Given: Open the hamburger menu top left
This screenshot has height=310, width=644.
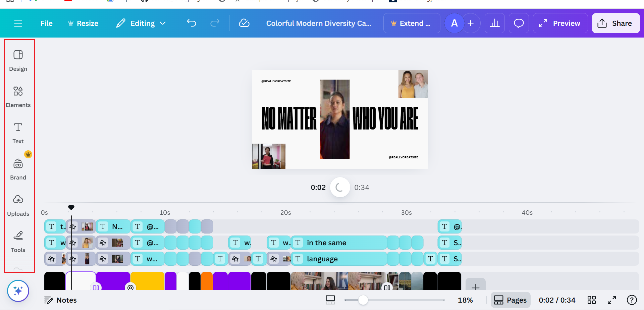Looking at the screenshot, I should click(x=18, y=23).
